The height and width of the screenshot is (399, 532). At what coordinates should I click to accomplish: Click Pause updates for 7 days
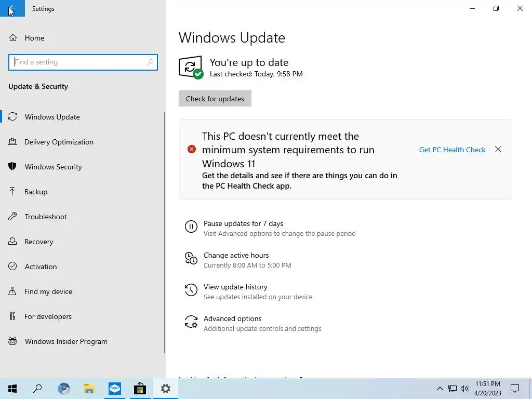[243, 223]
